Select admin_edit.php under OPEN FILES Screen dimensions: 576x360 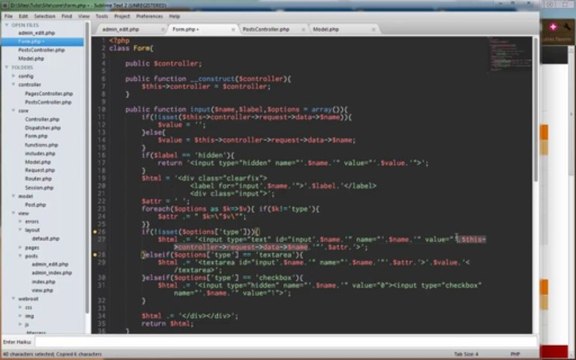pyautogui.click(x=36, y=33)
